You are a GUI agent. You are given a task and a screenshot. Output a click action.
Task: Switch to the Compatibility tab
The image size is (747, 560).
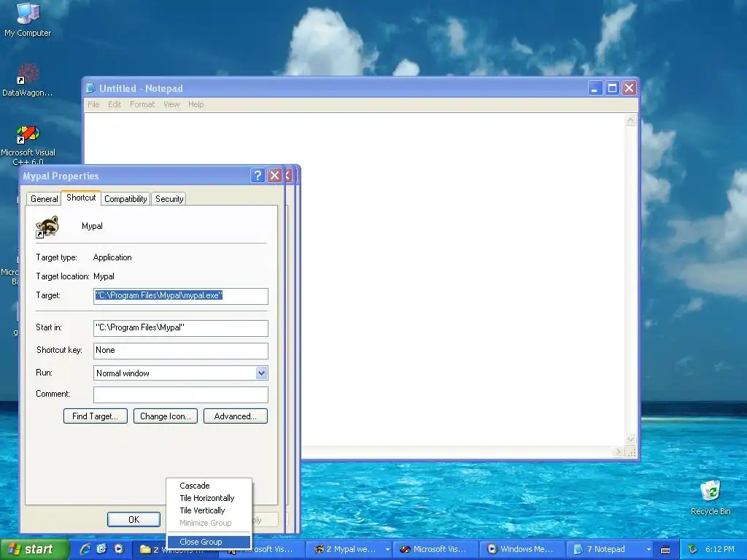click(125, 199)
